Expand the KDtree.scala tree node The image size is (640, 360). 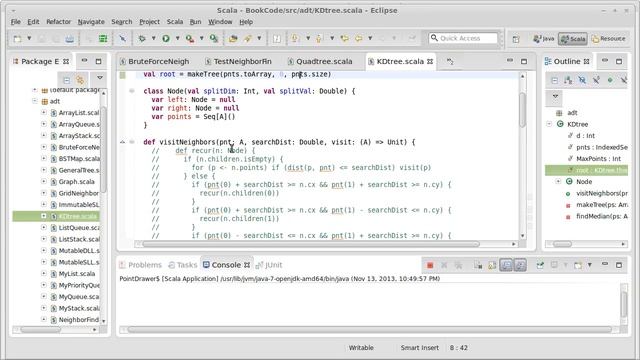[x=44, y=216]
